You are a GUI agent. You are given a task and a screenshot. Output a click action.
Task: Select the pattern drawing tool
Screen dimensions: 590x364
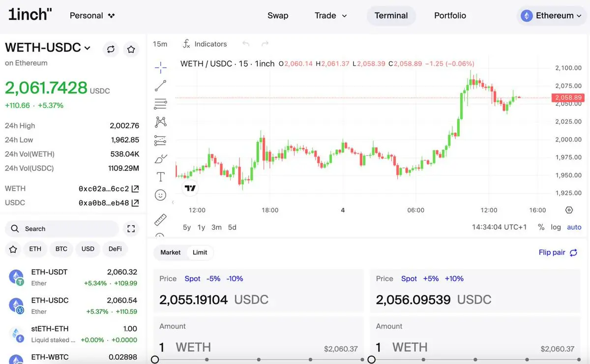click(x=160, y=122)
